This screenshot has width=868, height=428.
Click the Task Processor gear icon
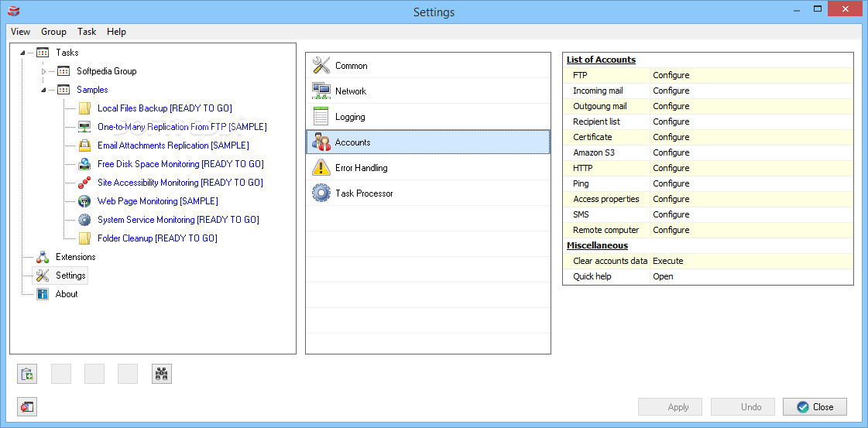321,193
